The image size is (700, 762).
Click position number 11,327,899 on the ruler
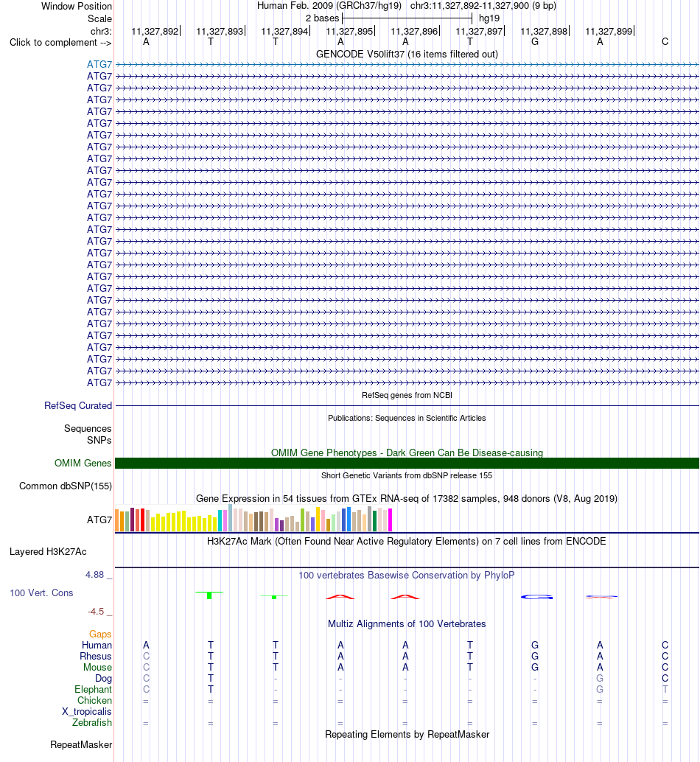pos(609,31)
